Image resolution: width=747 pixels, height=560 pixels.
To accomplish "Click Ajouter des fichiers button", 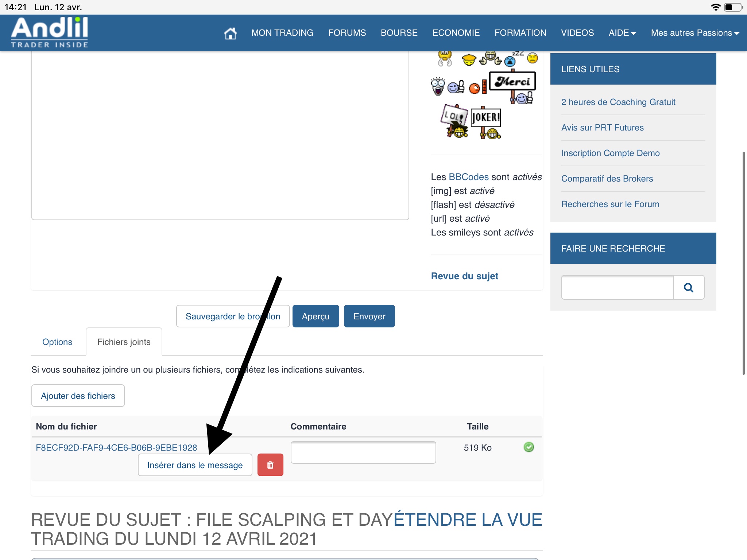I will pos(78,396).
